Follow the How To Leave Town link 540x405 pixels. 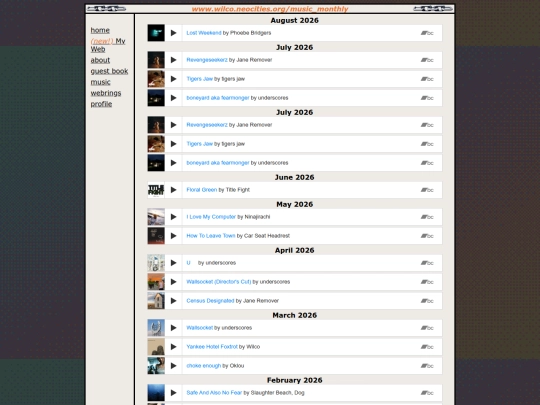click(210, 236)
